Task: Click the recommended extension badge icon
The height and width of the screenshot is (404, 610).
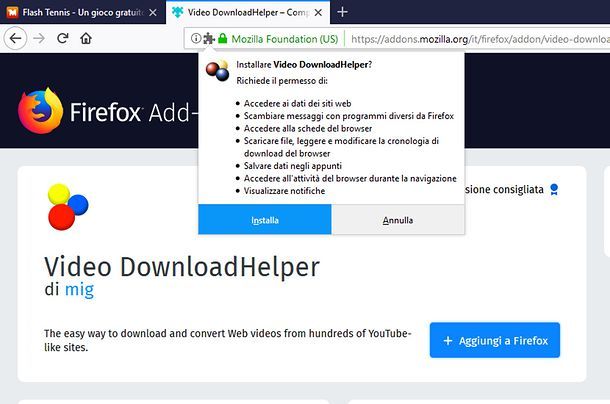Action: click(554, 190)
